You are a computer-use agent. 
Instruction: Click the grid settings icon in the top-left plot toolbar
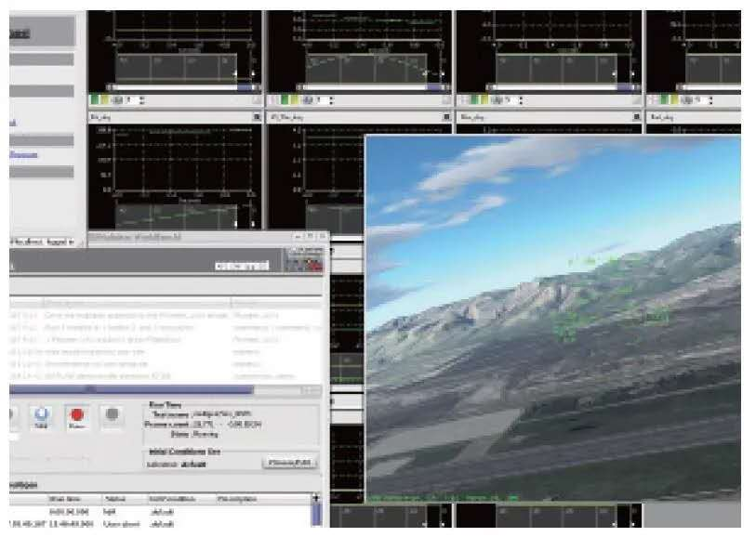pos(118,100)
